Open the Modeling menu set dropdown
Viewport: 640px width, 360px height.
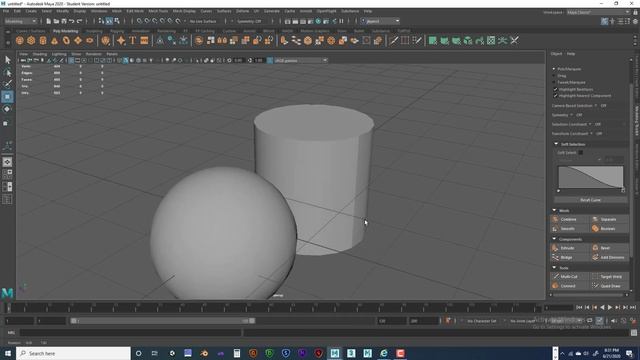coord(20,21)
